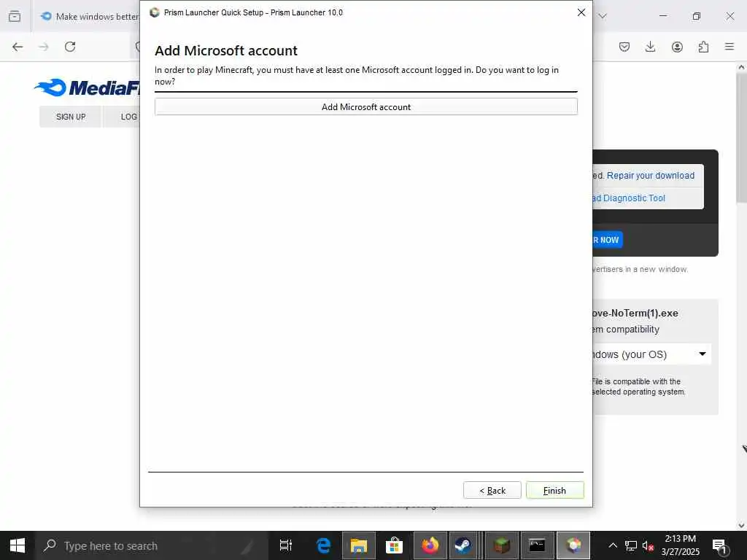Open Task View from taskbar
The width and height of the screenshot is (747, 560).
pyautogui.click(x=286, y=545)
